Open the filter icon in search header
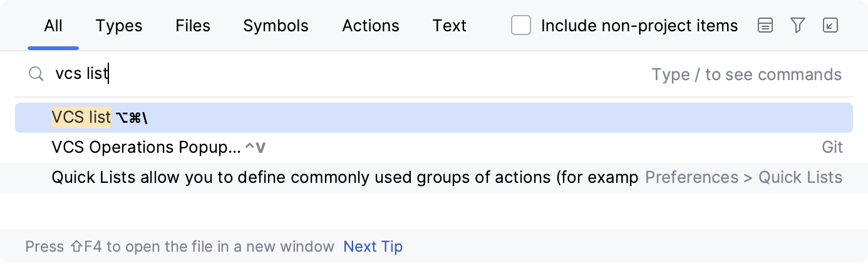 [x=797, y=26]
